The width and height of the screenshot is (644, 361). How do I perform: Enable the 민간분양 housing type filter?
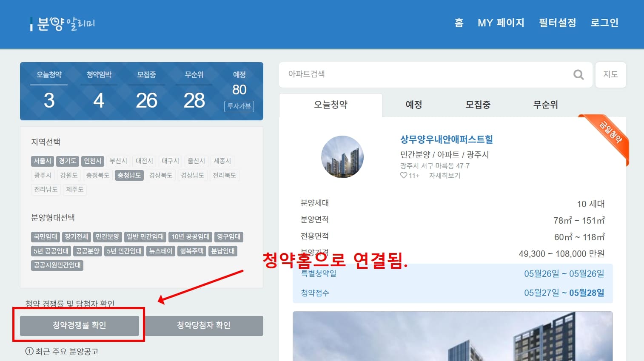click(x=107, y=236)
